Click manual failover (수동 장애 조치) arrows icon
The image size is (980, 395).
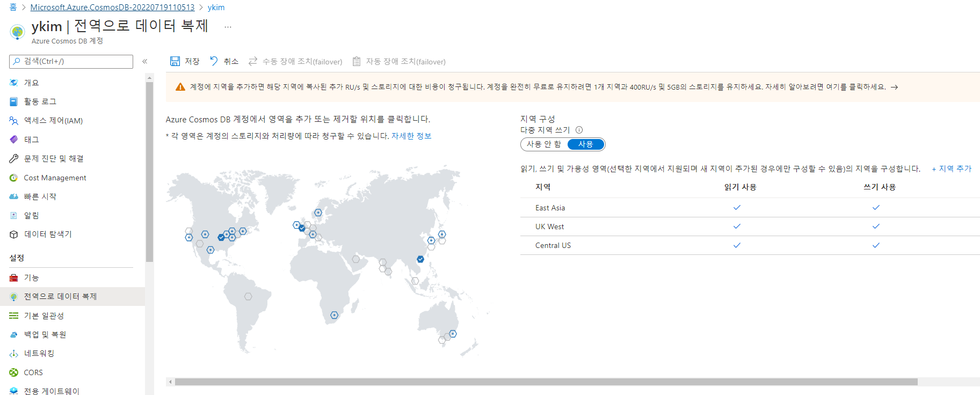click(x=253, y=61)
